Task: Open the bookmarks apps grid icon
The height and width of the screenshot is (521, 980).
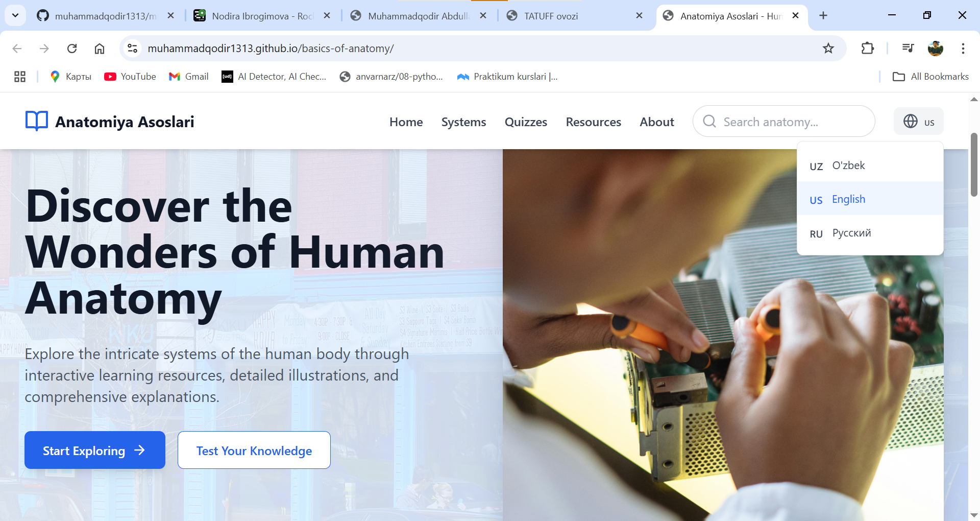Action: click(x=20, y=77)
